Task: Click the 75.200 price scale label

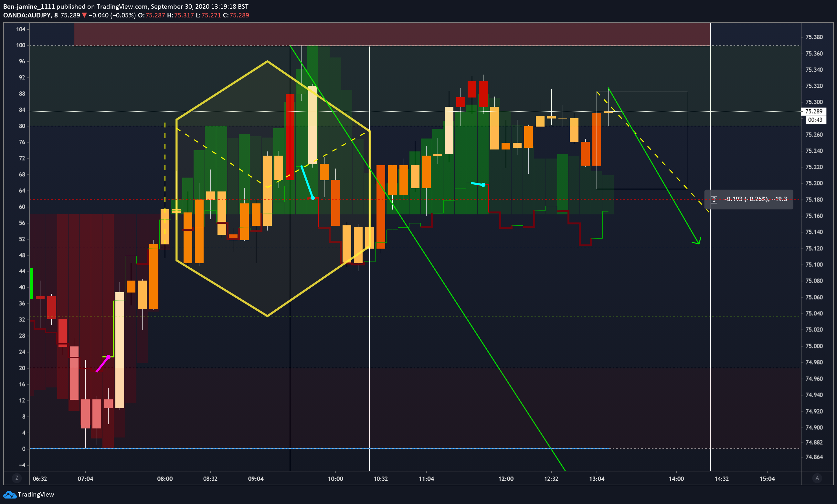Action: [x=814, y=183]
